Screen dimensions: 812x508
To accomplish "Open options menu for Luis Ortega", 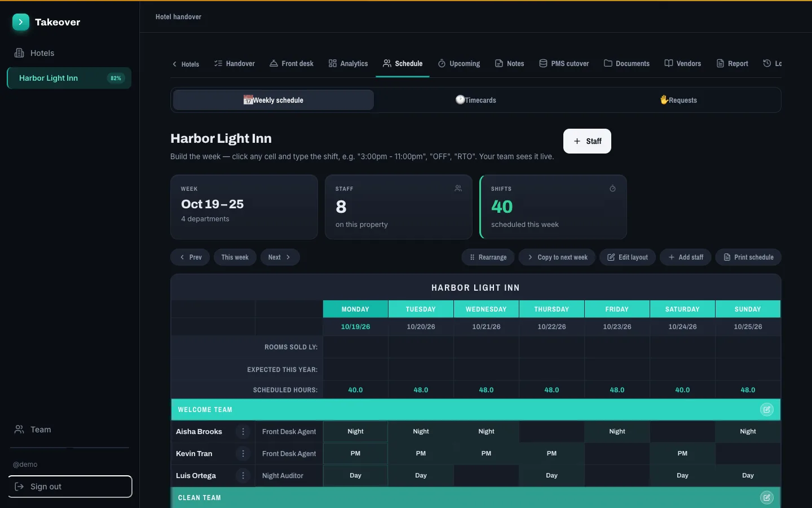I will (243, 476).
